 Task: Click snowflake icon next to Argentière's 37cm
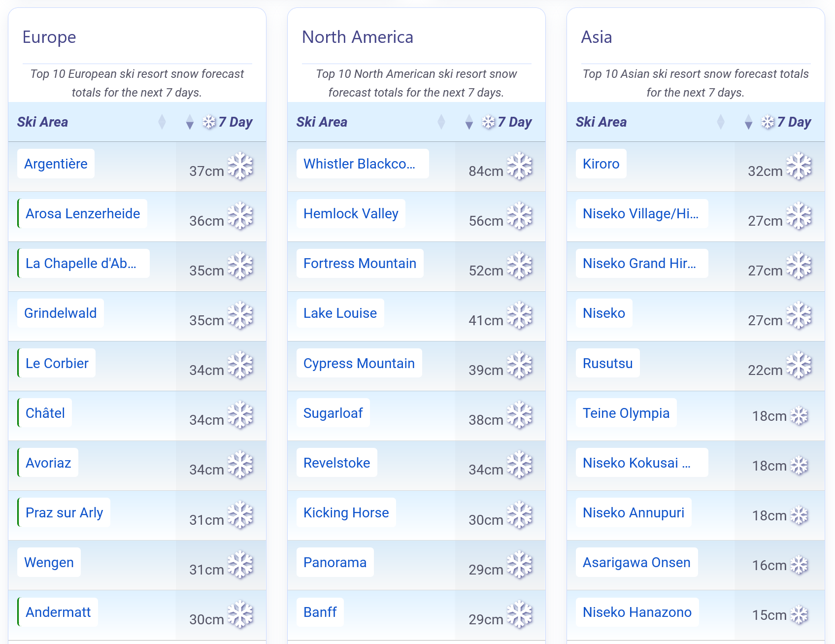click(x=240, y=166)
